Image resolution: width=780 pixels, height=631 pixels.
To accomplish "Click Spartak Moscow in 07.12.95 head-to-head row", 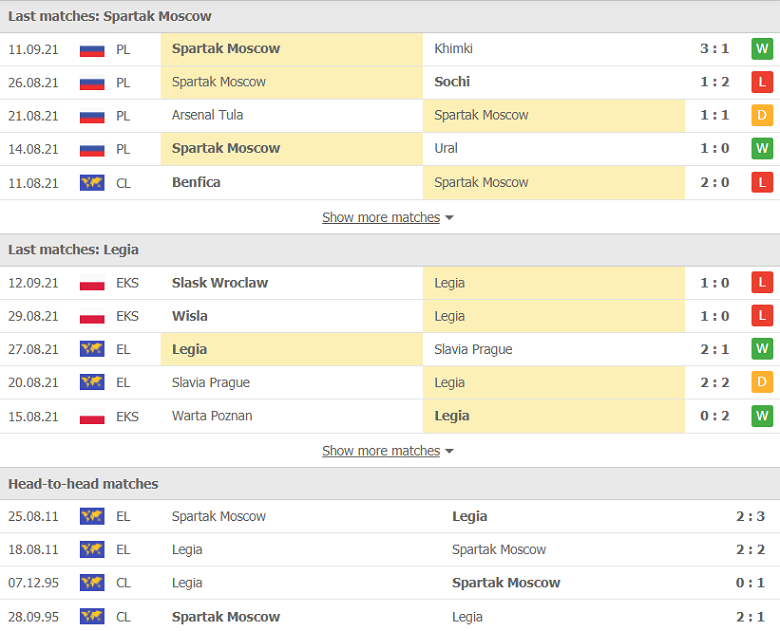I will tap(506, 583).
